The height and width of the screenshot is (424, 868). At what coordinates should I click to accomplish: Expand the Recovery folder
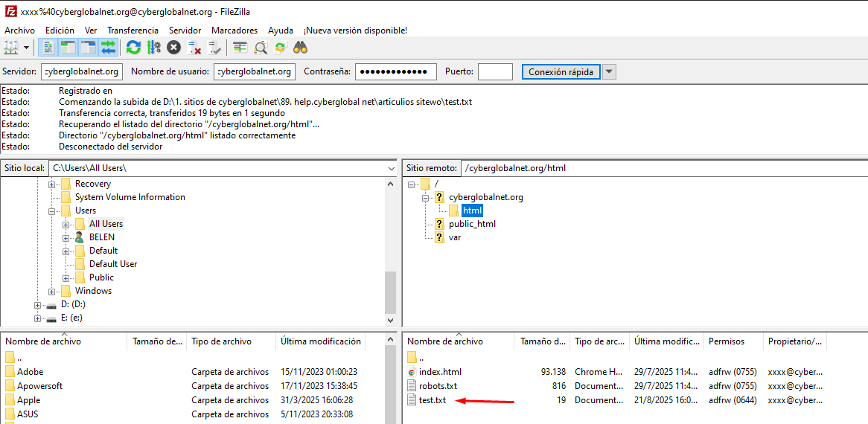(51, 184)
